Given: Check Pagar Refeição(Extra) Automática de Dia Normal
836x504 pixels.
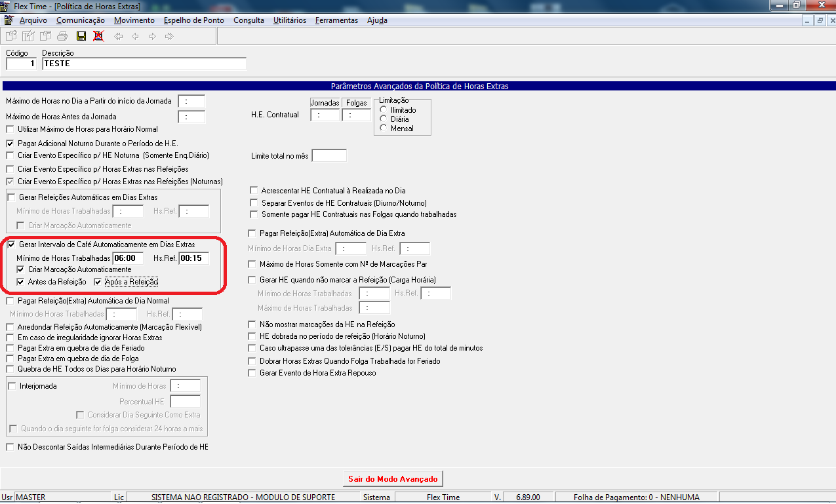Looking at the screenshot, I should pos(10,301).
